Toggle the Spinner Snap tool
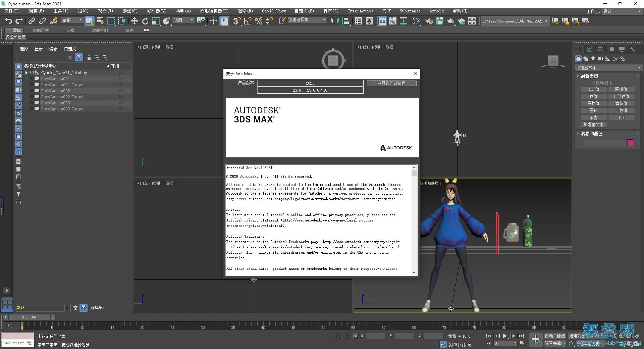This screenshot has height=349, width=644. coord(269,21)
